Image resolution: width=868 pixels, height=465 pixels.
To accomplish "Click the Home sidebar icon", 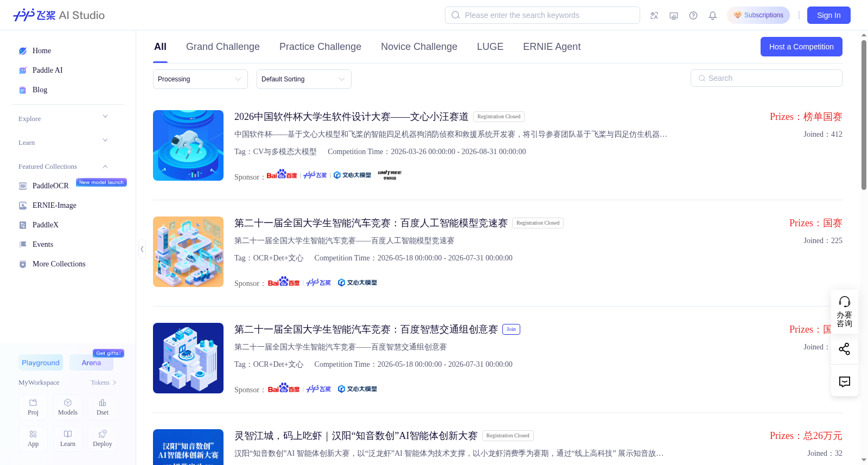I will 23,51.
